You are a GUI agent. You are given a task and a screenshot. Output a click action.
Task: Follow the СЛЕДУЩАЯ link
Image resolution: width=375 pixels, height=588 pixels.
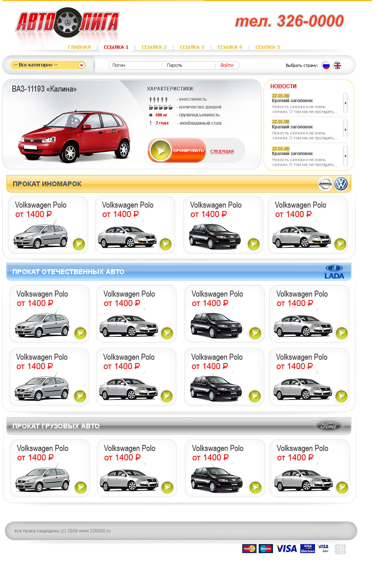222,151
